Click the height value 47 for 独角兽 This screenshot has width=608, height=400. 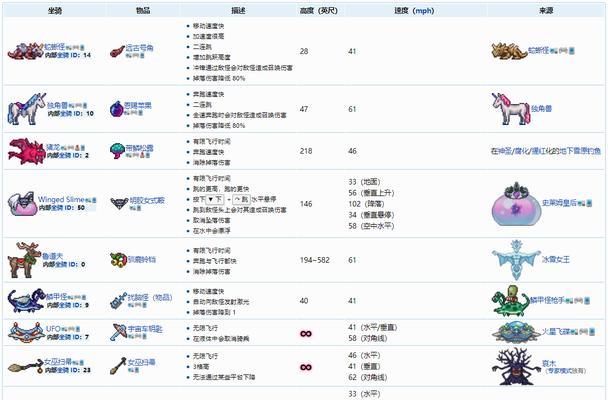click(304, 109)
